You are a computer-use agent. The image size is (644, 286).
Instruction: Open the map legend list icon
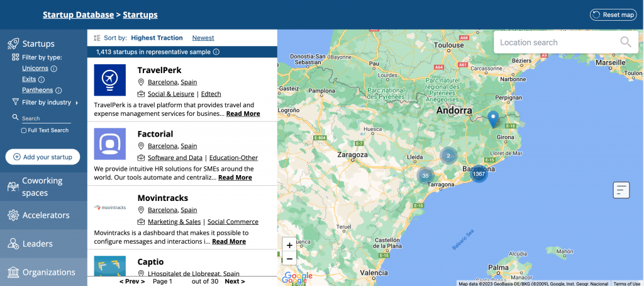[x=621, y=190]
